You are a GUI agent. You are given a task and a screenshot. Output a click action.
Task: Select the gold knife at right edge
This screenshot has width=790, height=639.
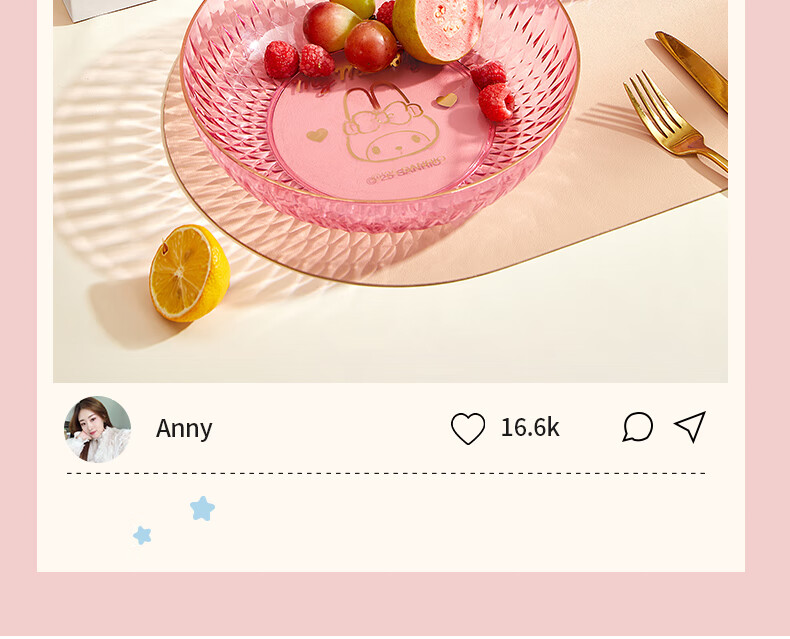coord(693,70)
